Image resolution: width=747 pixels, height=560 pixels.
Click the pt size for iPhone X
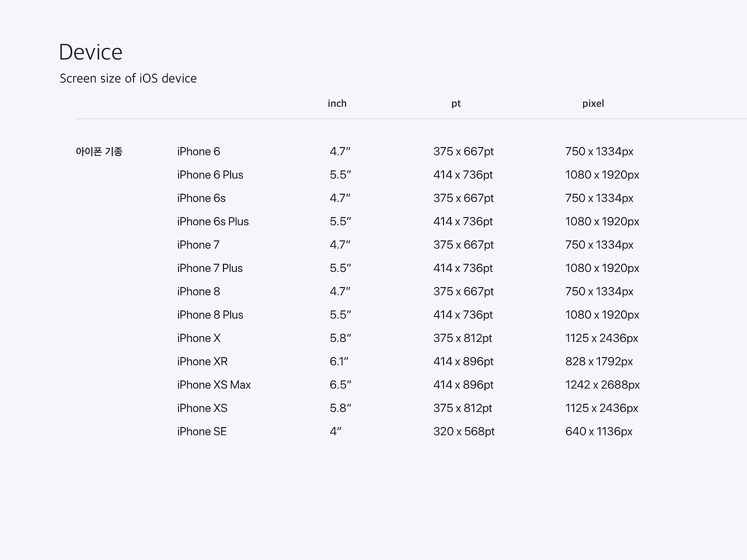point(463,338)
